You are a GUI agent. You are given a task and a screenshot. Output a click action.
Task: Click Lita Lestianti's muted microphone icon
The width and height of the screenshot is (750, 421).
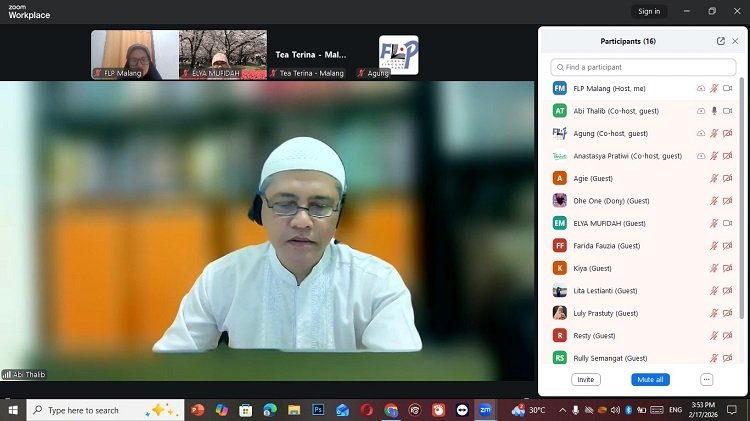[714, 290]
